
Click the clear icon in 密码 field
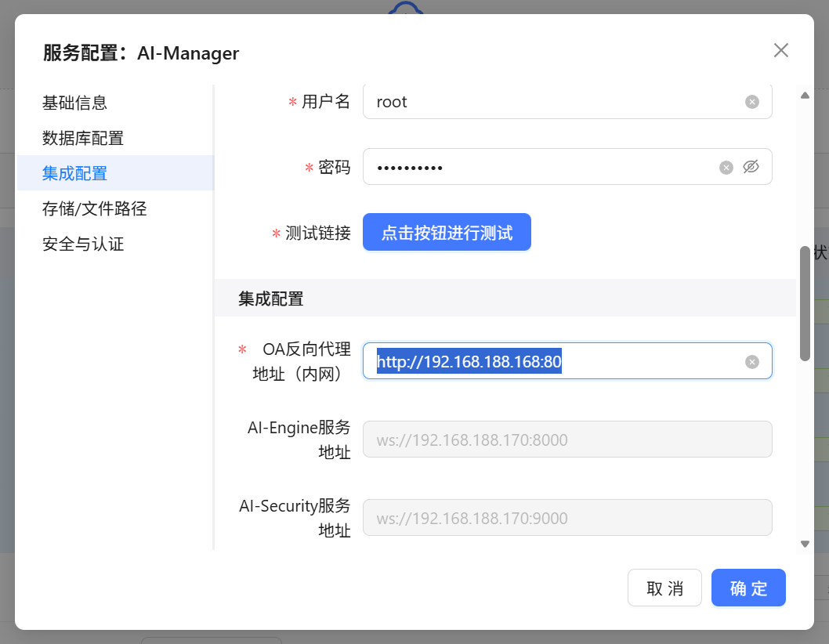pyautogui.click(x=726, y=168)
